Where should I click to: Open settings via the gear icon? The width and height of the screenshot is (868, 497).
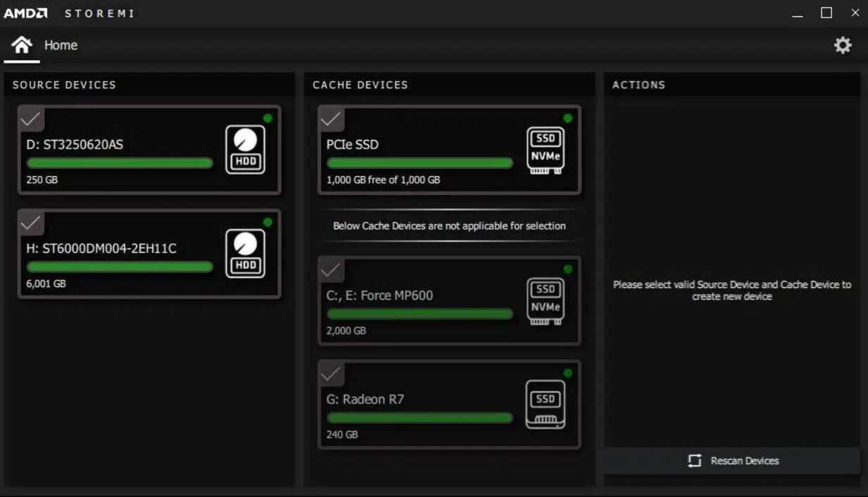coord(843,45)
